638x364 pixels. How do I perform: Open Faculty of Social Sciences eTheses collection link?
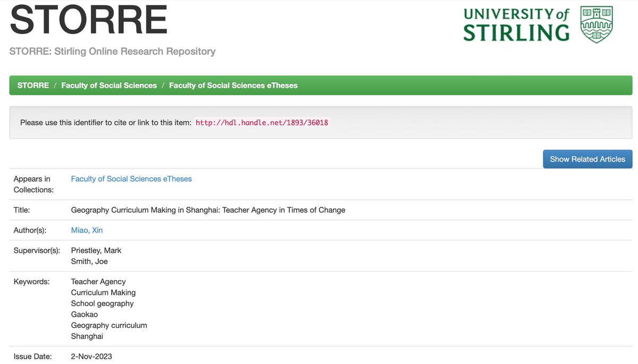(x=131, y=179)
